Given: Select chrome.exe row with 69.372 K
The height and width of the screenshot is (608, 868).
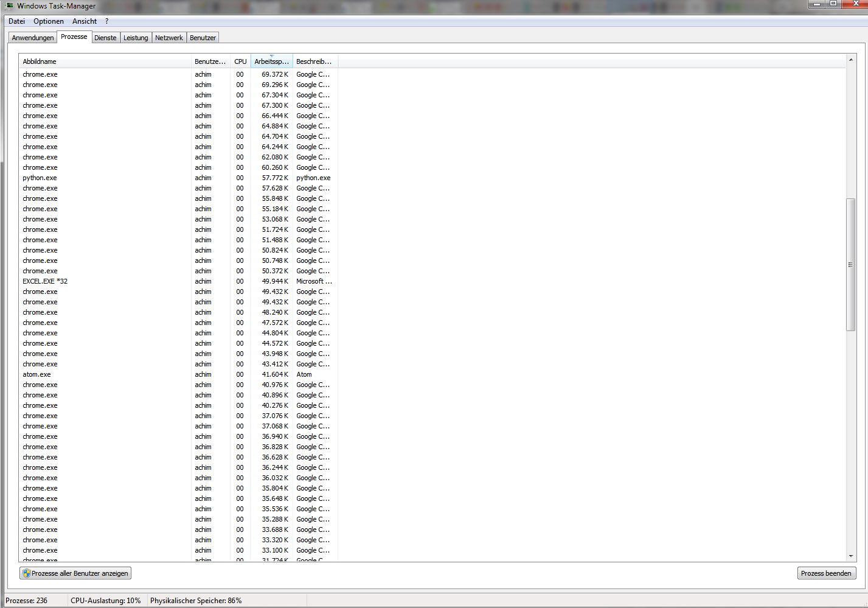Looking at the screenshot, I should [178, 74].
